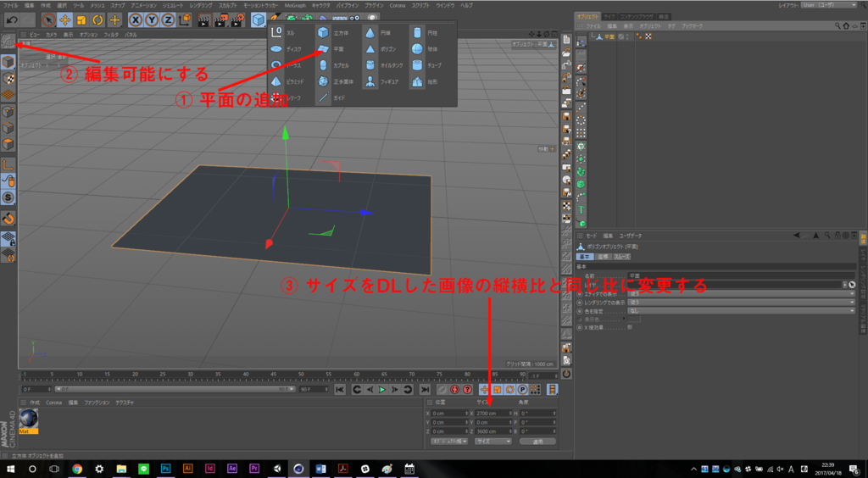The width and height of the screenshot is (868, 478).
Task: Render the view with first clapperboard icon
Action: click(x=205, y=20)
